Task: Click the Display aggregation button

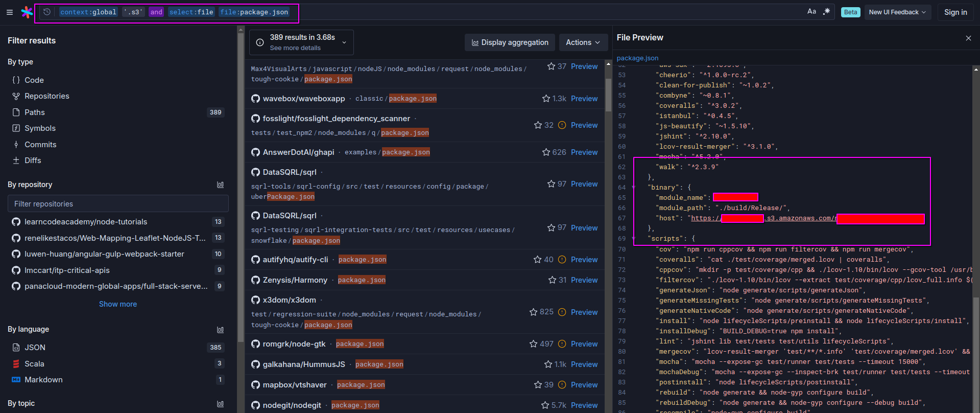Action: pos(510,42)
